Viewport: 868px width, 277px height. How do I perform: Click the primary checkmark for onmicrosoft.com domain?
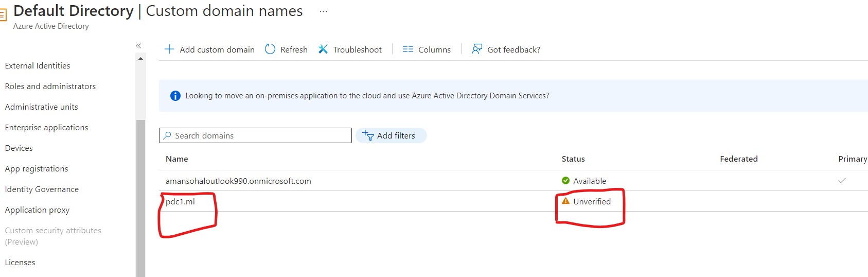(842, 181)
